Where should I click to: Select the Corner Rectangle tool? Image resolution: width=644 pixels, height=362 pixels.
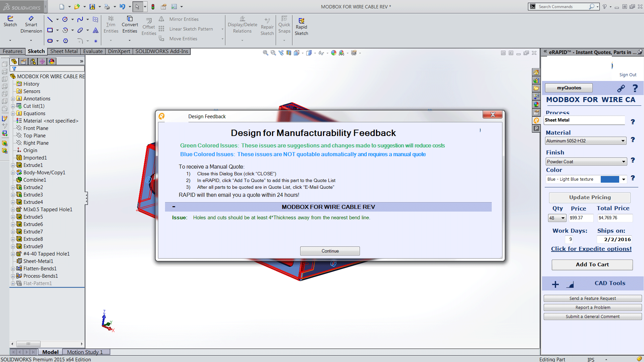click(x=50, y=30)
